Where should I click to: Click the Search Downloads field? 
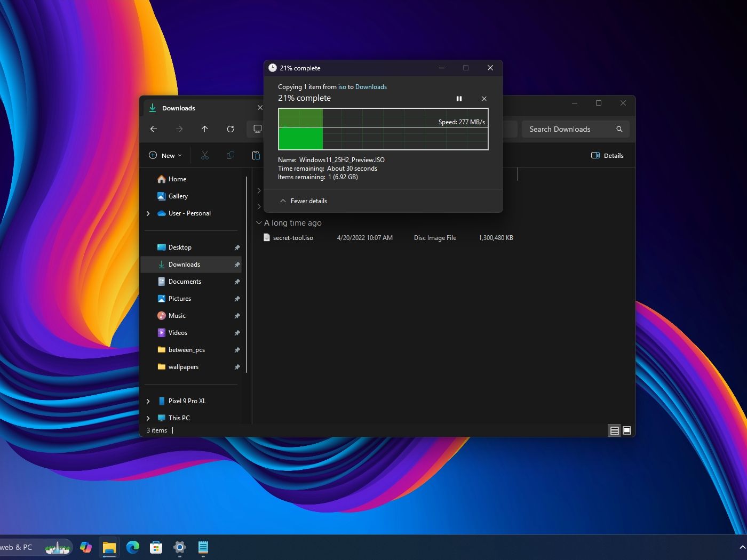pyautogui.click(x=568, y=129)
